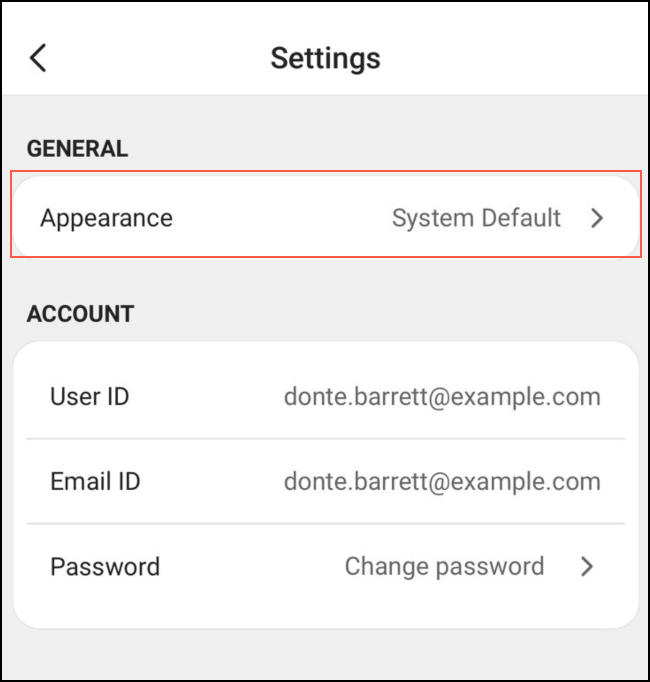The image size is (650, 682).
Task: Click the Settings page title
Action: click(325, 58)
